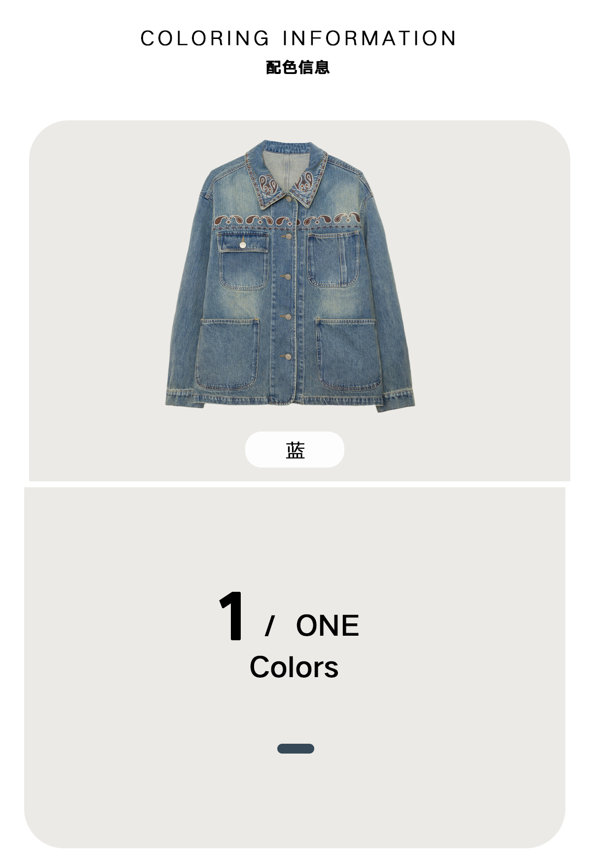The width and height of the screenshot is (592, 868).
Task: Open the denim jacket product image
Action: 290,276
